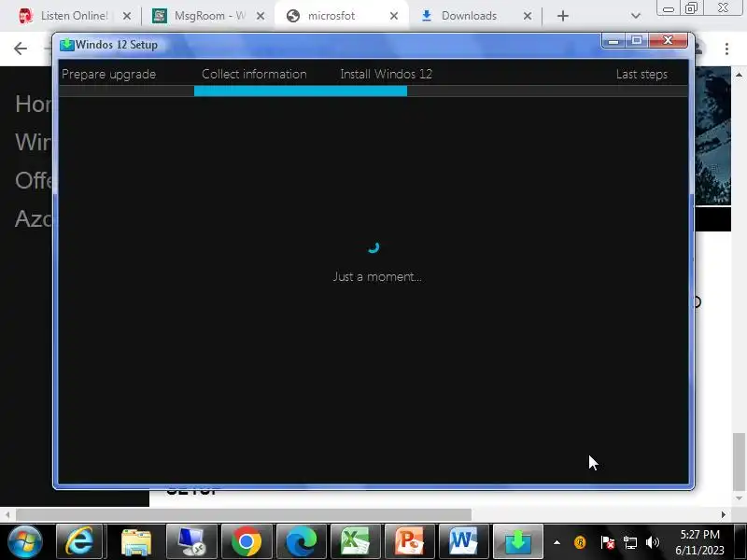Click the page's horizontal scrollbar thumb
The height and width of the screenshot is (560, 747).
(x=244, y=515)
